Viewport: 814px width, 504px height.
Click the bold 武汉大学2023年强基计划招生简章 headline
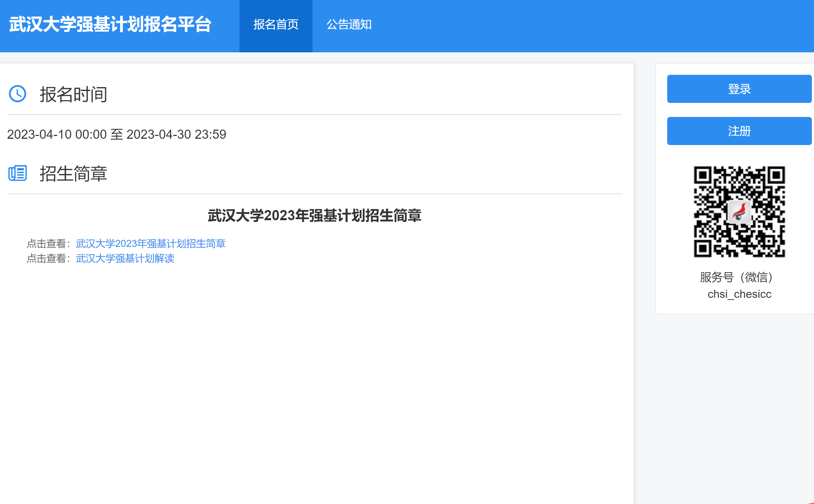314,215
